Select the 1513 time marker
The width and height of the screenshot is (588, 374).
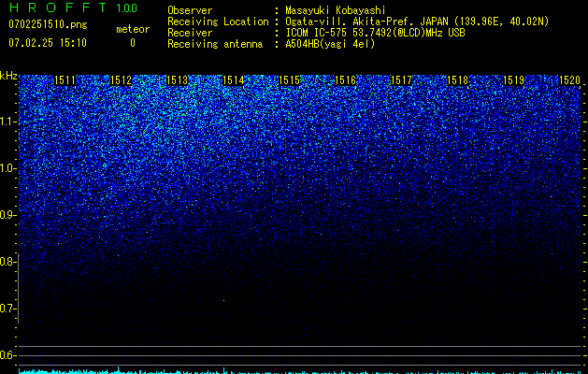(x=177, y=80)
